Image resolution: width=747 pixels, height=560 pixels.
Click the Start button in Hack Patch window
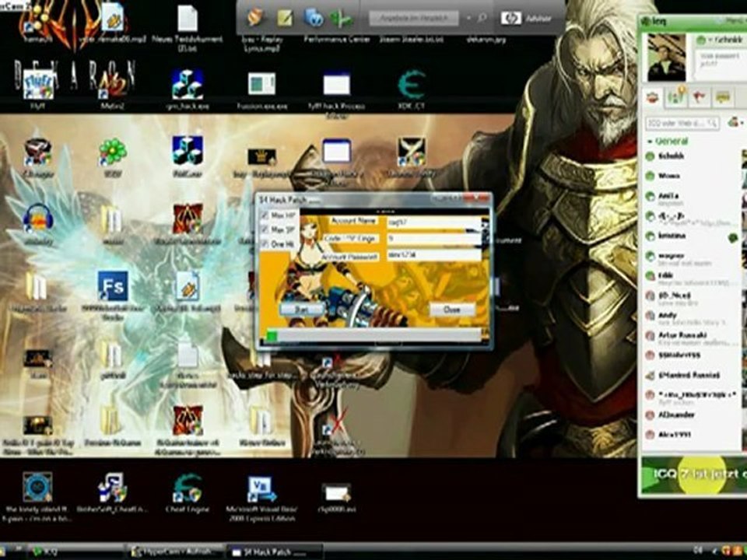point(301,310)
